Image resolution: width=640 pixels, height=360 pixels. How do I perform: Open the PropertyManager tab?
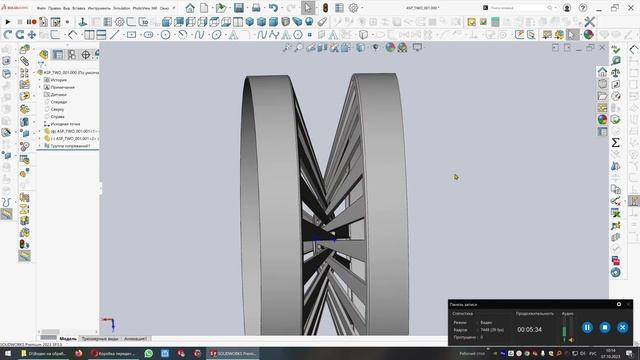pos(58,54)
